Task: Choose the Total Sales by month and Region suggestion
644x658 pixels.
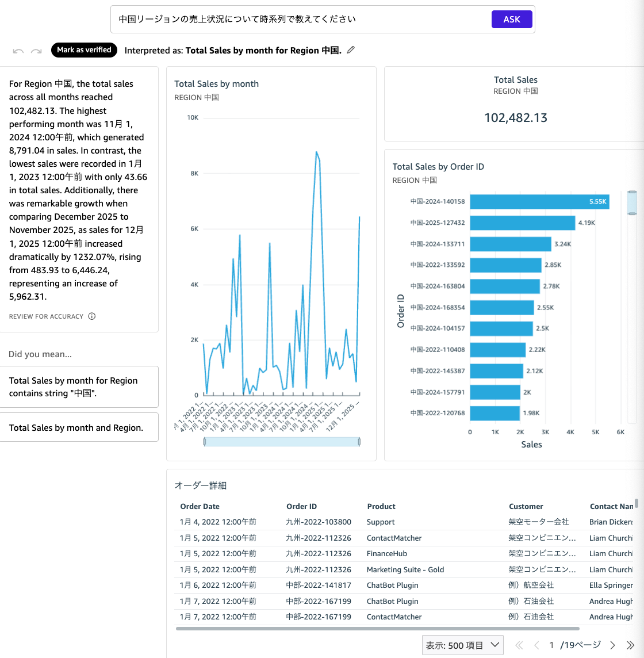Action: (79, 427)
